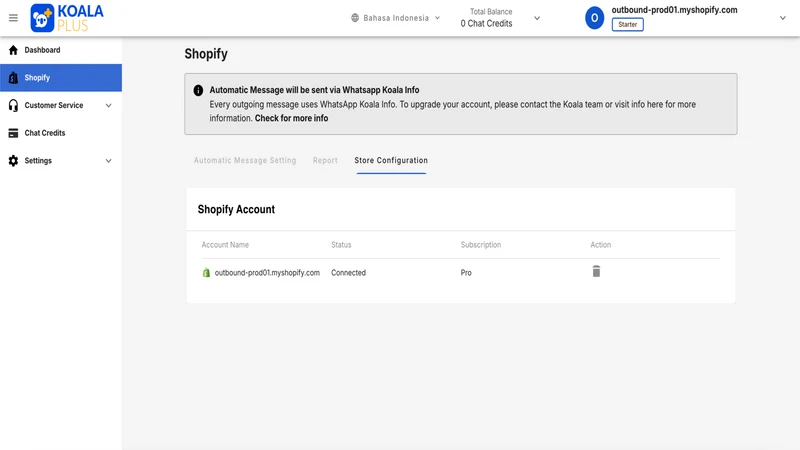Click outbound-prod01.myshopify.com account name cell
Image resolution: width=800 pixels, height=450 pixels.
(267, 272)
